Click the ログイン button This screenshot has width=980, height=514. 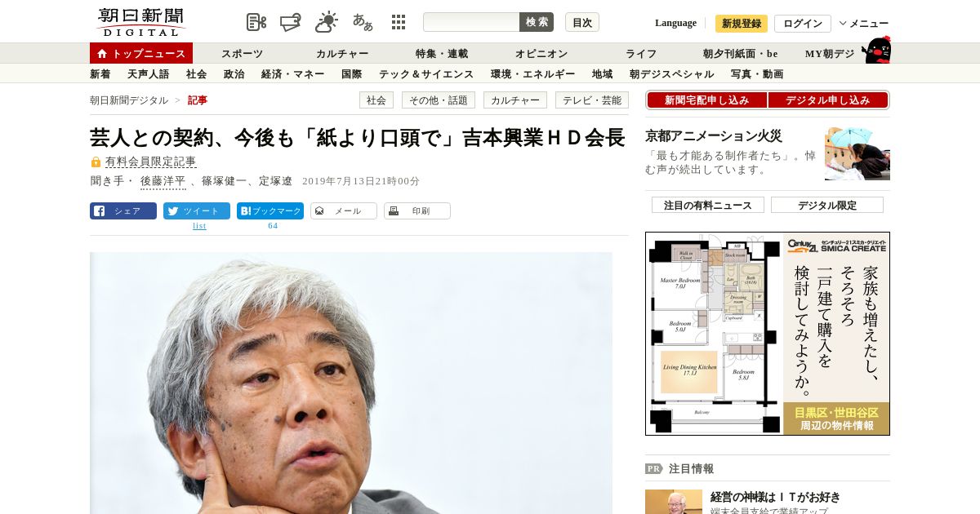point(803,24)
